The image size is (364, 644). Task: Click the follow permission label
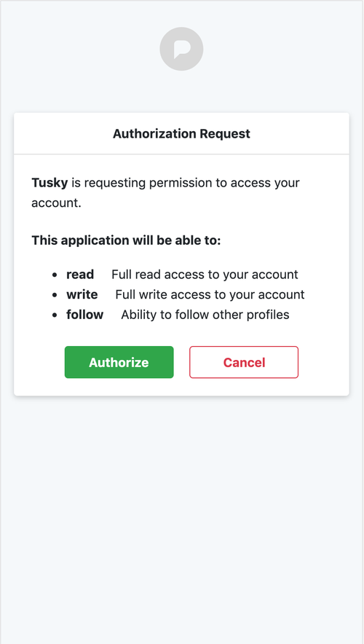point(85,315)
